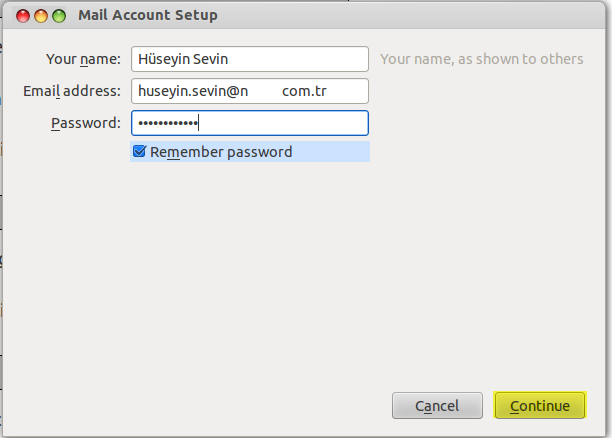Screen dimensions: 612x438
Task: Maximize the window with the green button
Action: point(59,16)
